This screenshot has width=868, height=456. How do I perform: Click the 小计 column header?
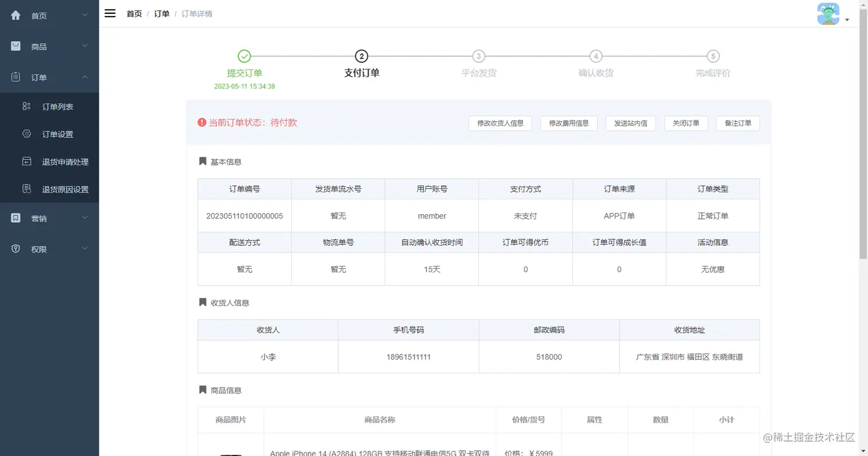(727, 420)
